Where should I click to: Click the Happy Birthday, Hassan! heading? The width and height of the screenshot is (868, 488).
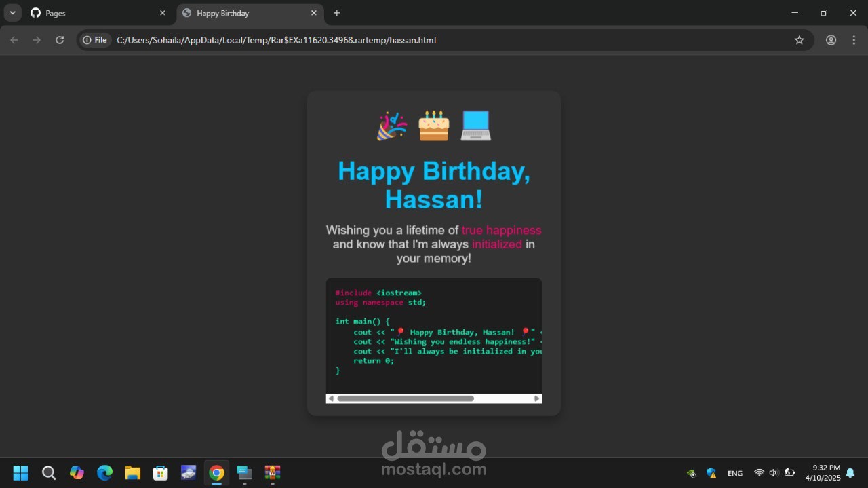pos(434,185)
